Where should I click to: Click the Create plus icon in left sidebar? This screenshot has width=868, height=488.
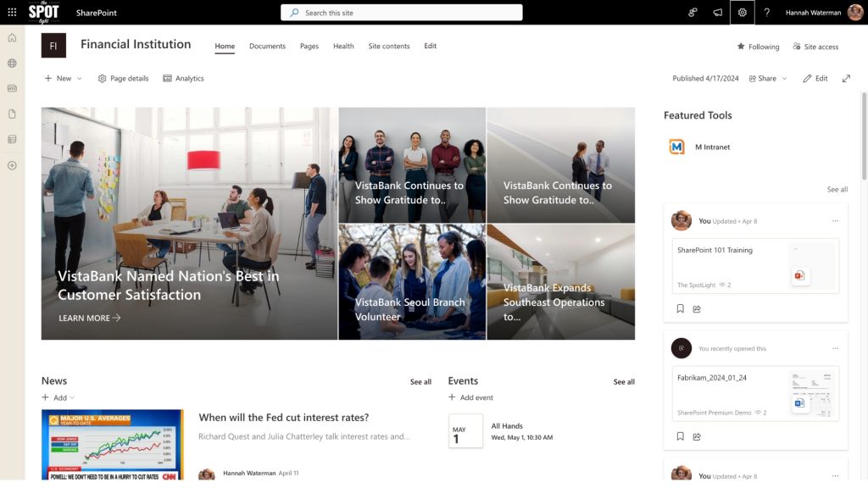click(12, 165)
